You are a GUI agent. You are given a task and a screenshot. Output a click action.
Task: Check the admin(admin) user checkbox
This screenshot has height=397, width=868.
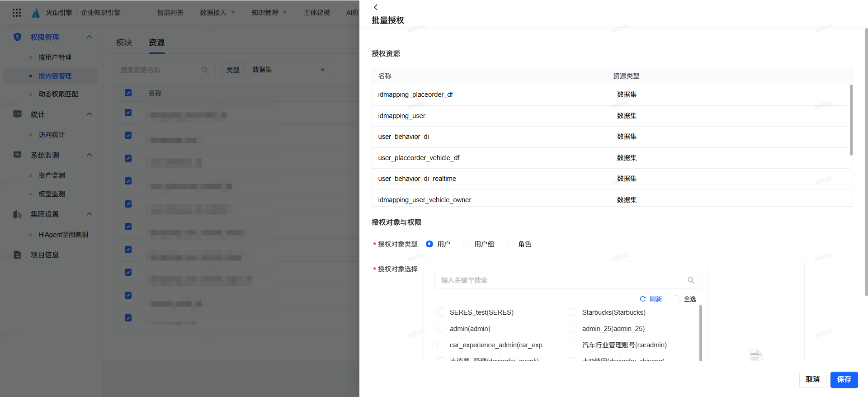pyautogui.click(x=441, y=328)
